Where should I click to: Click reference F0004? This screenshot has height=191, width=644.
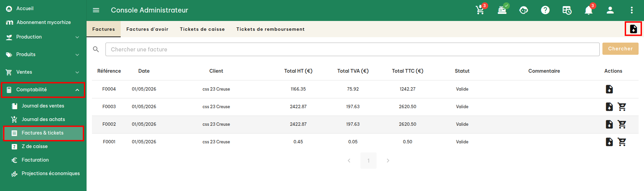coord(109,89)
